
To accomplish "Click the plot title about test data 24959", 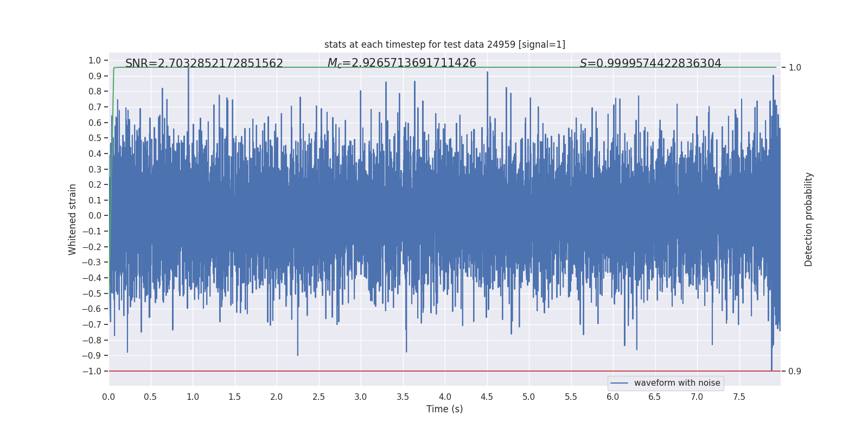I will [x=445, y=44].
